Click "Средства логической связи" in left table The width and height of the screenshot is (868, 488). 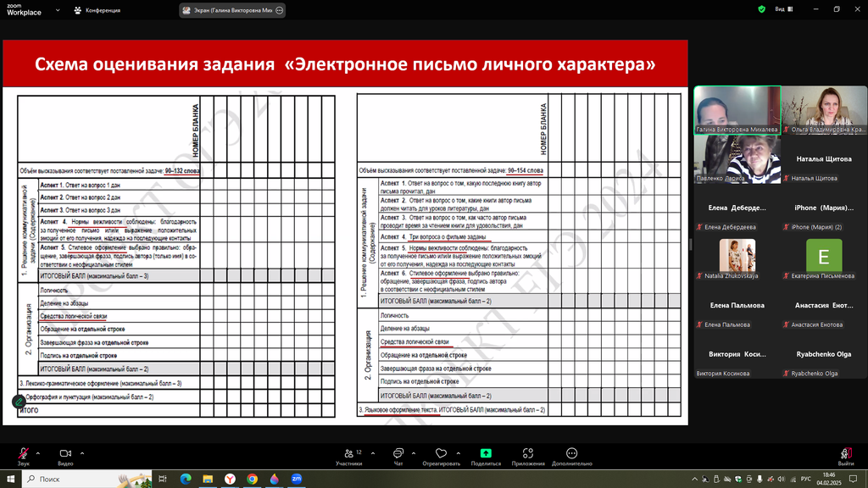point(74,317)
